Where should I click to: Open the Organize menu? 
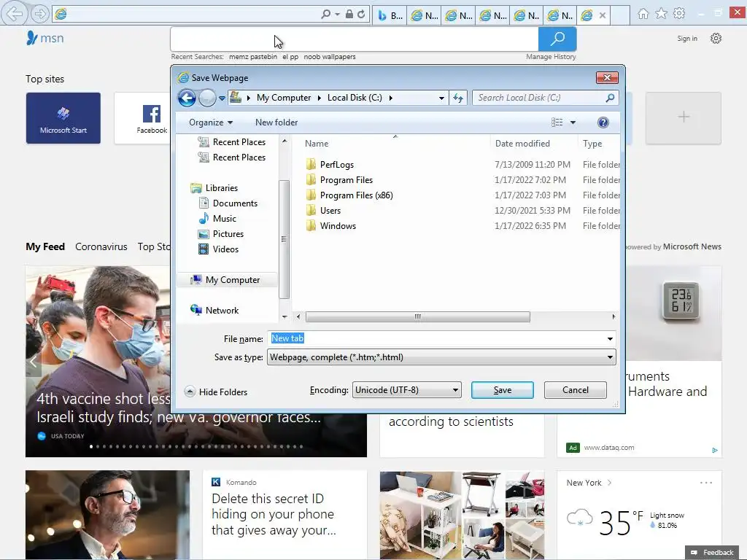click(x=211, y=122)
